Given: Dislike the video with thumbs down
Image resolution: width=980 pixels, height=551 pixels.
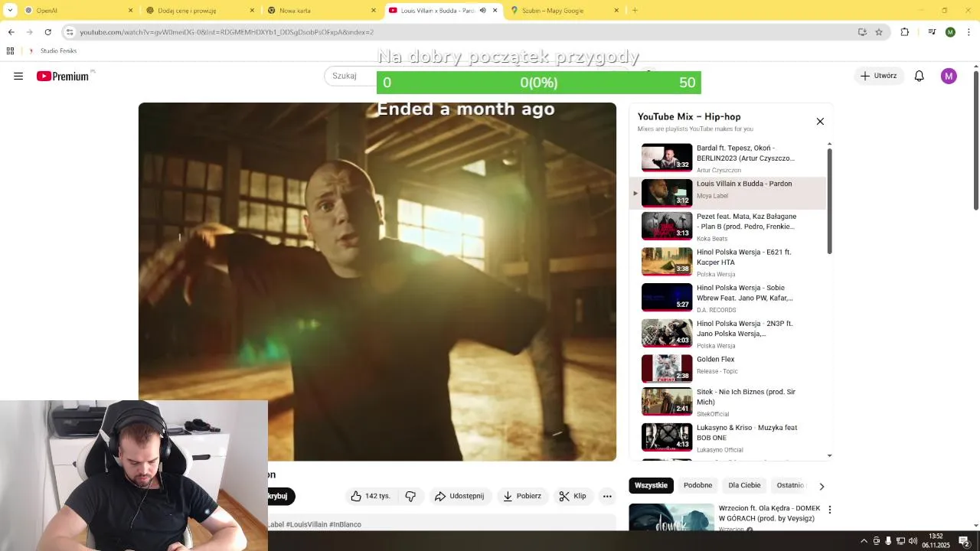Looking at the screenshot, I should (x=410, y=496).
